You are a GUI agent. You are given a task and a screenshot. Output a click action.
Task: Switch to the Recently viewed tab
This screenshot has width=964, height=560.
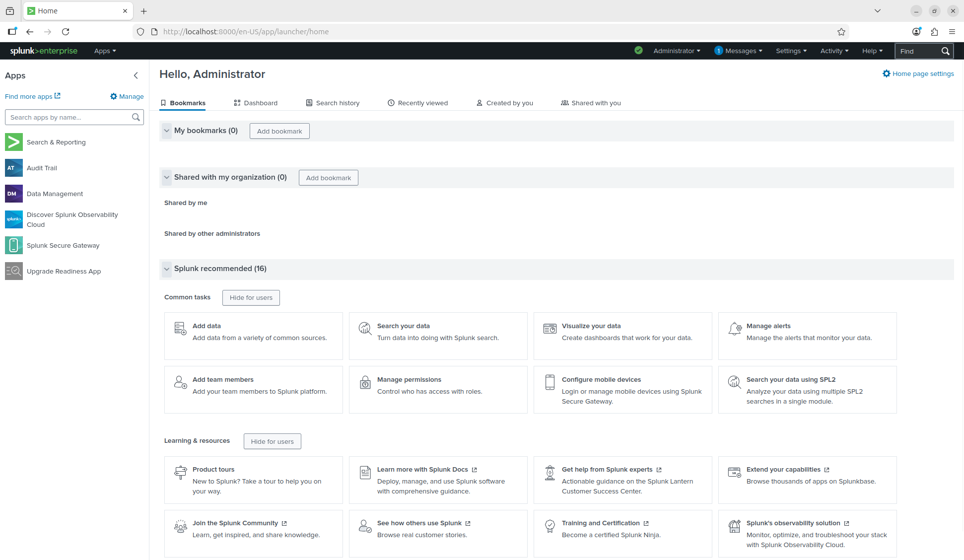[417, 103]
